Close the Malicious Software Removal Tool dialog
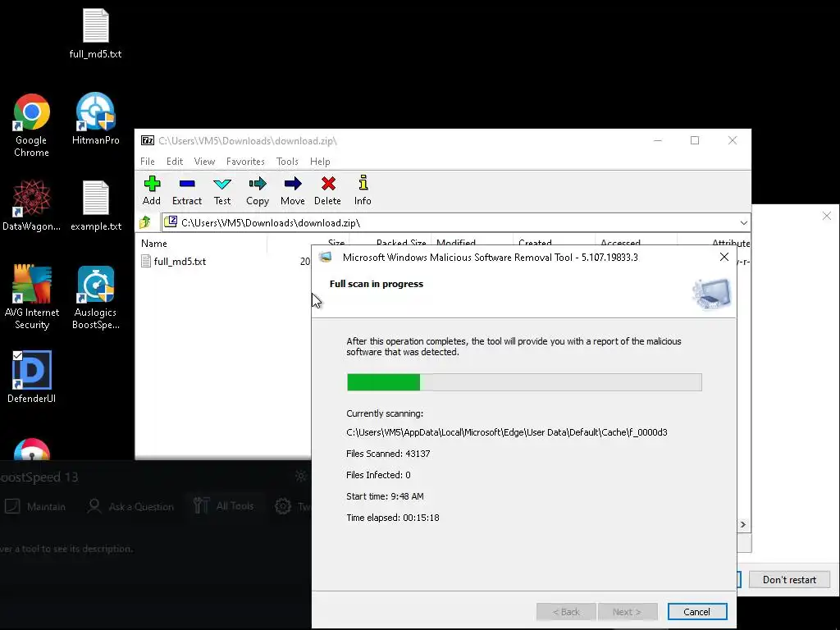This screenshot has height=630, width=840. (x=724, y=257)
